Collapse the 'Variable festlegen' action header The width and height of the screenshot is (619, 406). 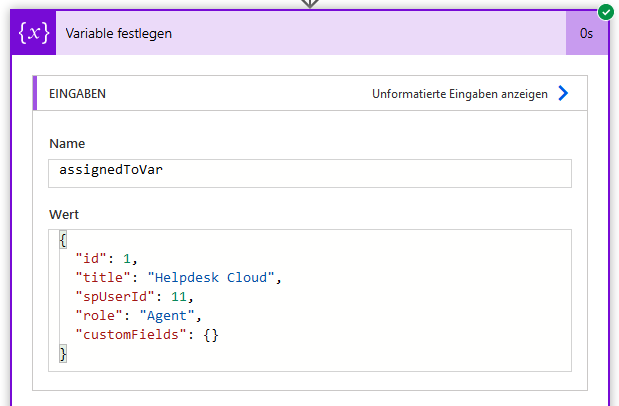pos(311,33)
